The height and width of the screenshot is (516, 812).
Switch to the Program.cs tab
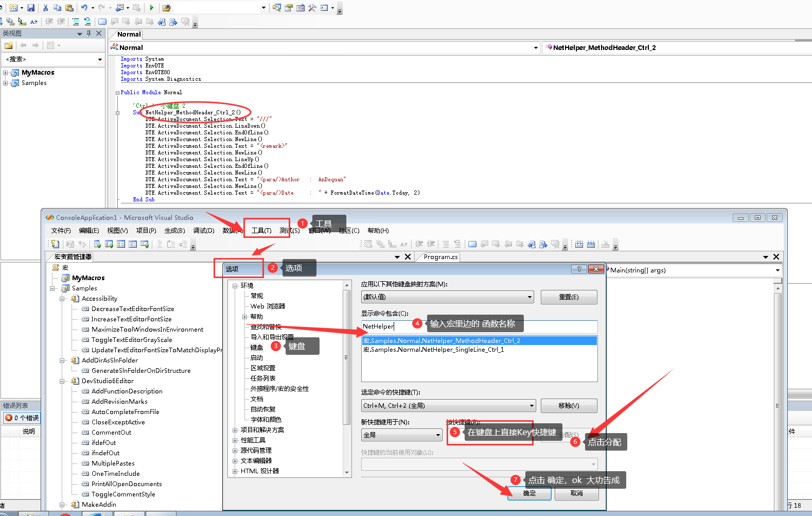tap(440, 257)
